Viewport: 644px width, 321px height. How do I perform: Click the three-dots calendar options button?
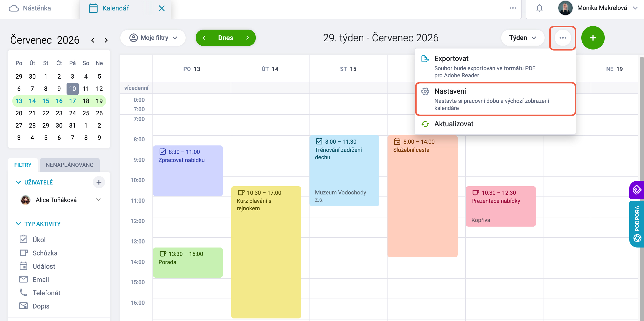563,38
